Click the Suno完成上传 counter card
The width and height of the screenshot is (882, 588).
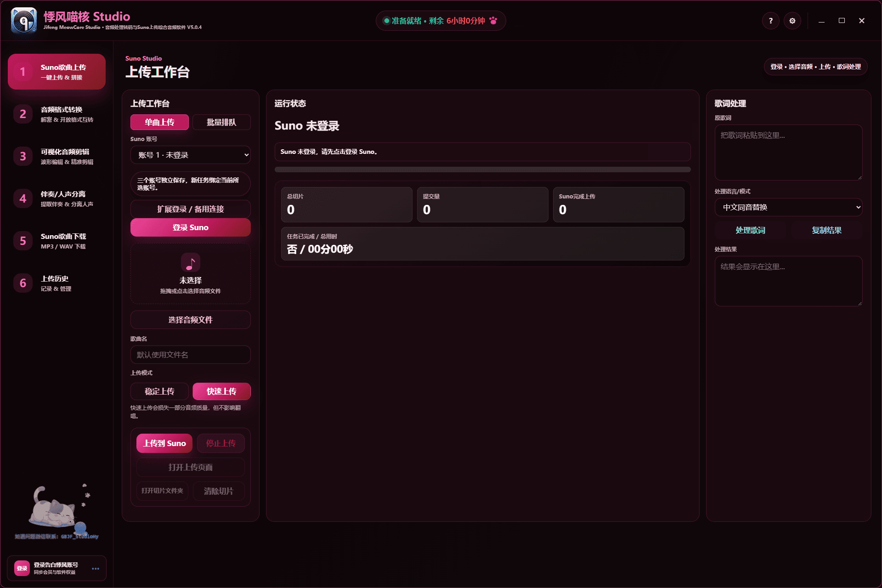[618, 204]
